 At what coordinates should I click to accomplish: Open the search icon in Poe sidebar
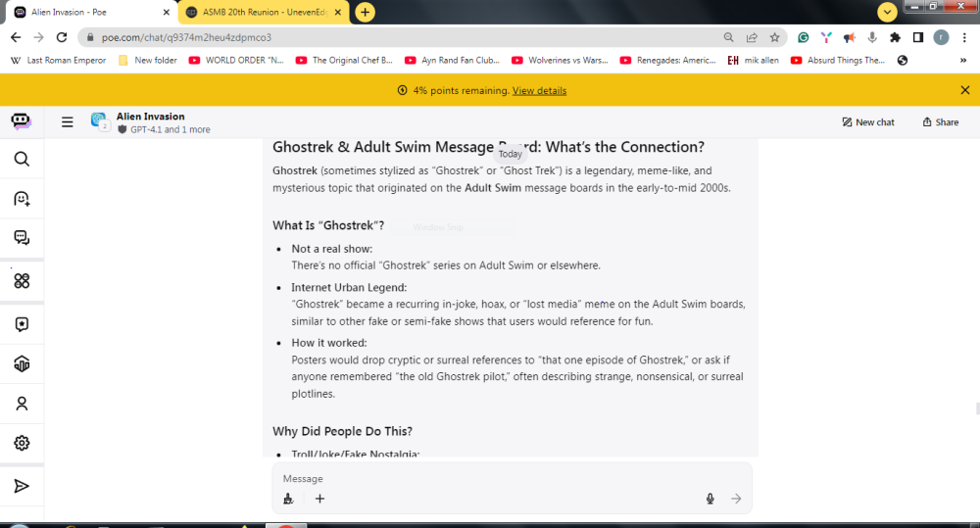coord(22,160)
